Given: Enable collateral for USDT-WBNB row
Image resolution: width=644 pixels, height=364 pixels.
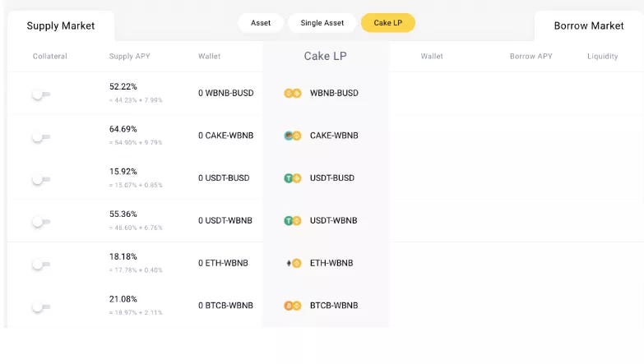Looking at the screenshot, I should point(41,222).
